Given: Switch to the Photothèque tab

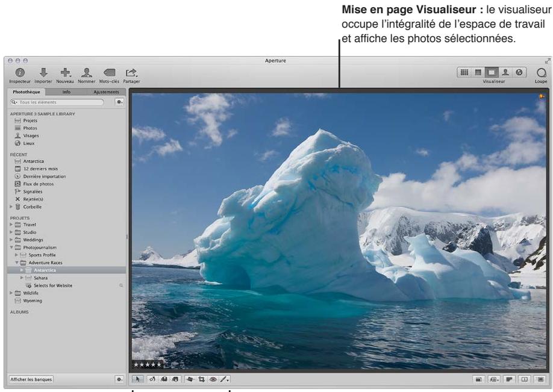Looking at the screenshot, I should 27,92.
